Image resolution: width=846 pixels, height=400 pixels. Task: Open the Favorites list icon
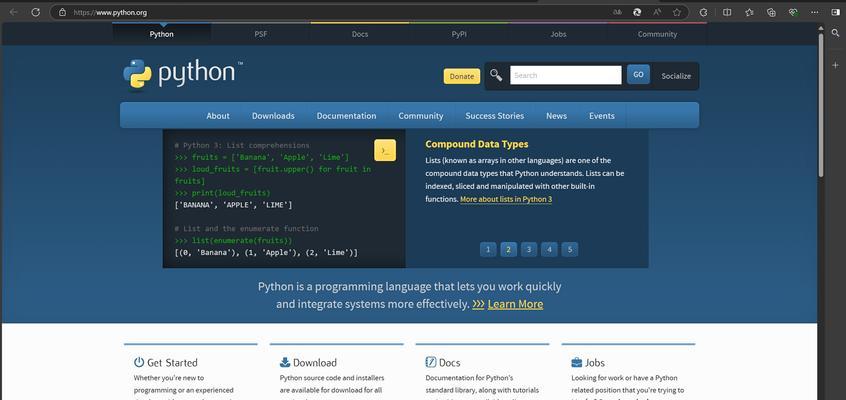tap(749, 12)
